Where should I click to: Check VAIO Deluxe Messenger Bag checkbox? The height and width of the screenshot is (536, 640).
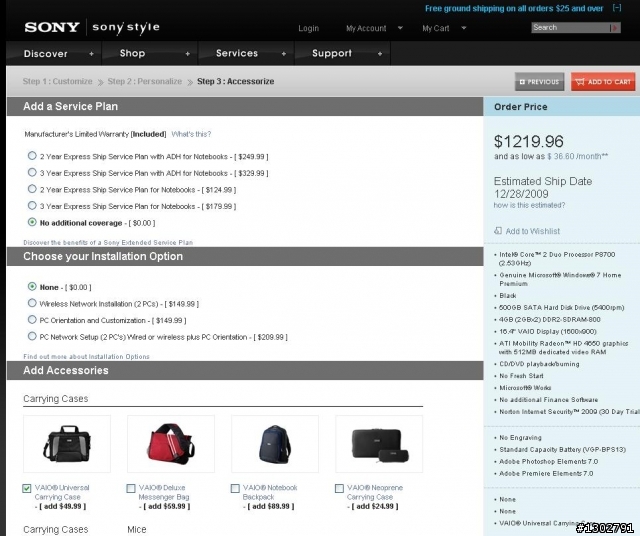click(x=131, y=488)
